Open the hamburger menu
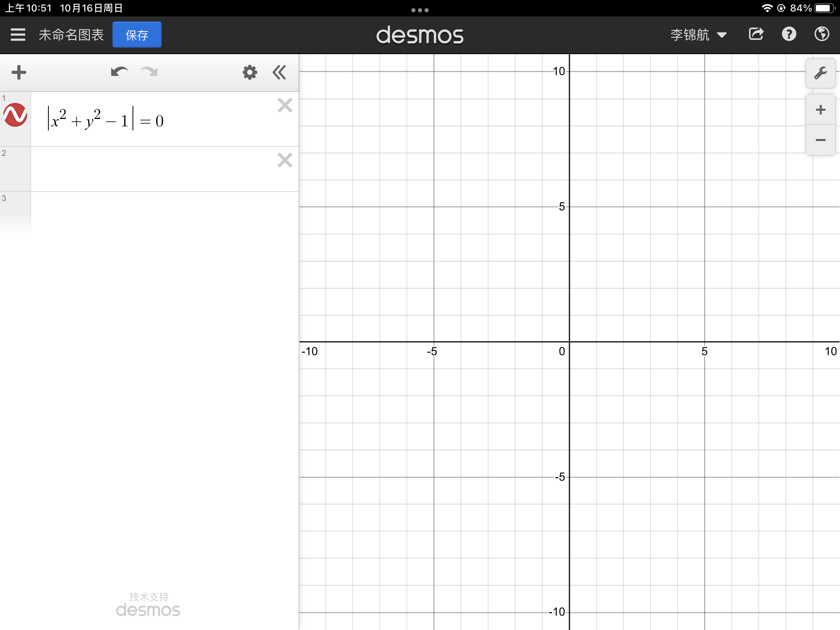Viewport: 840px width, 630px height. [18, 35]
